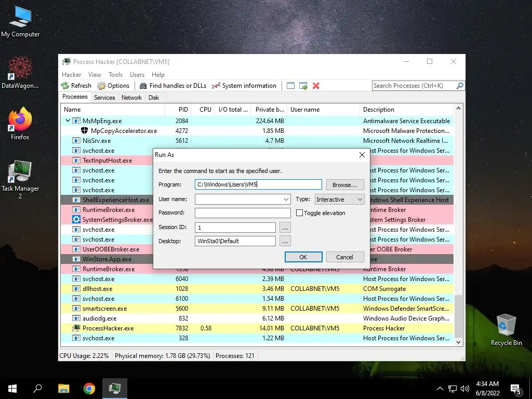Click the taskbar search icon
Viewport: 532px width, 399px height.
[37, 389]
